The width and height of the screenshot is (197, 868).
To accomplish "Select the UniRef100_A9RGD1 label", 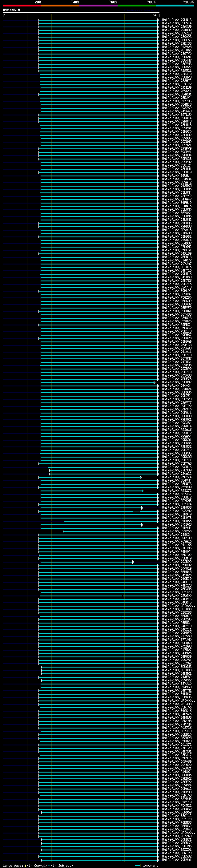I will [x=177, y=440].
